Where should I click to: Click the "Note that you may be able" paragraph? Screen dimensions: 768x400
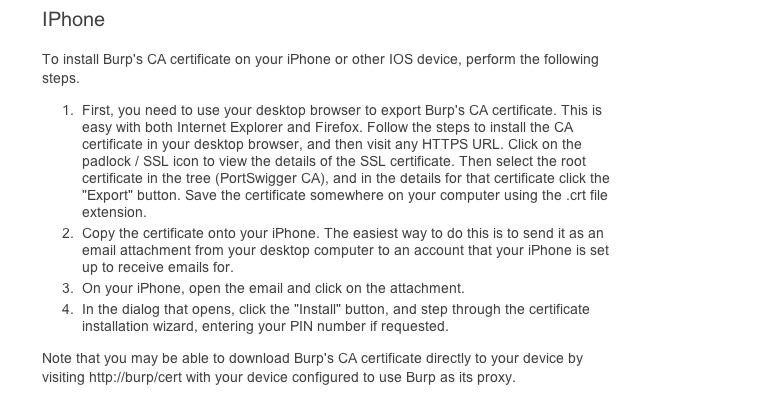[312, 368]
